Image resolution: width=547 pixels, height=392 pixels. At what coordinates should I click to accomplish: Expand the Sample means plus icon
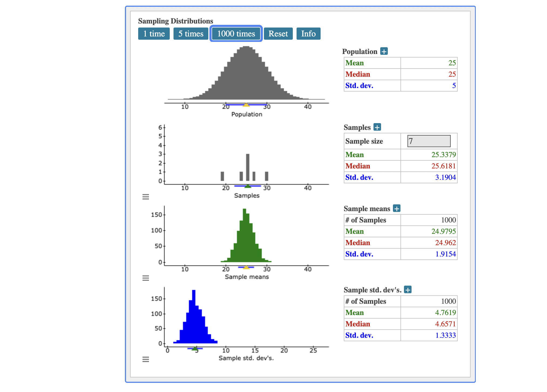pyautogui.click(x=396, y=208)
